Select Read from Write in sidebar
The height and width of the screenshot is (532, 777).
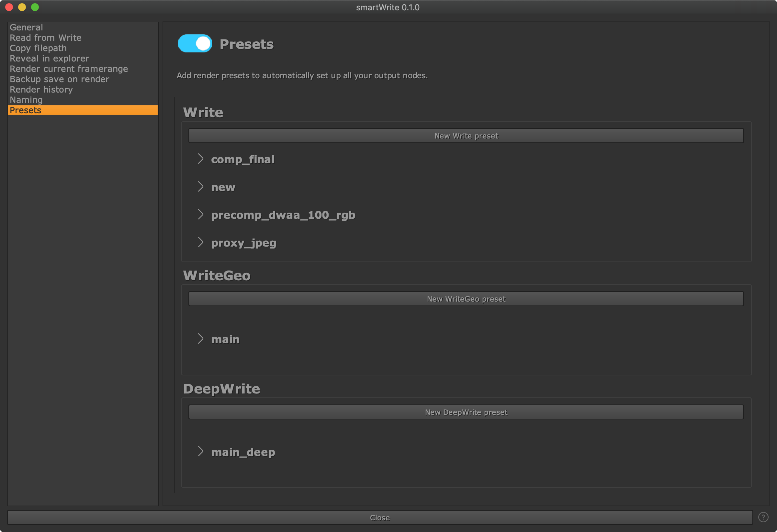pyautogui.click(x=45, y=38)
